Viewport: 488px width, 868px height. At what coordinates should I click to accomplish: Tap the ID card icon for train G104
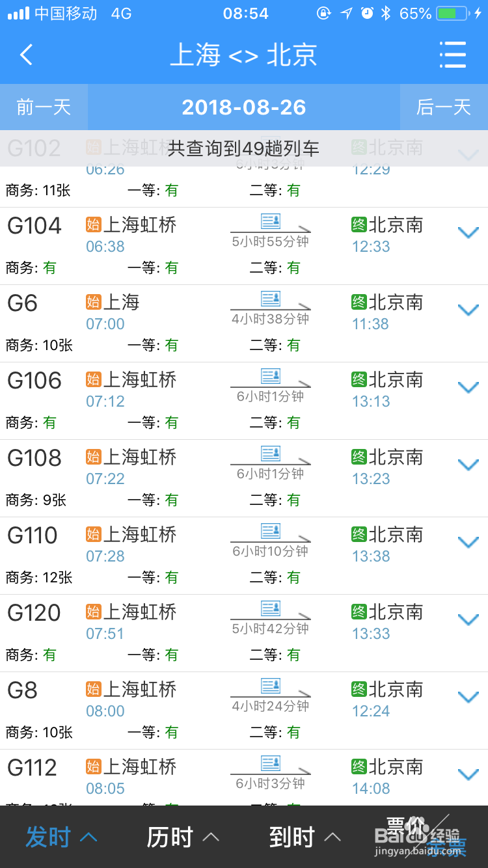tap(271, 221)
